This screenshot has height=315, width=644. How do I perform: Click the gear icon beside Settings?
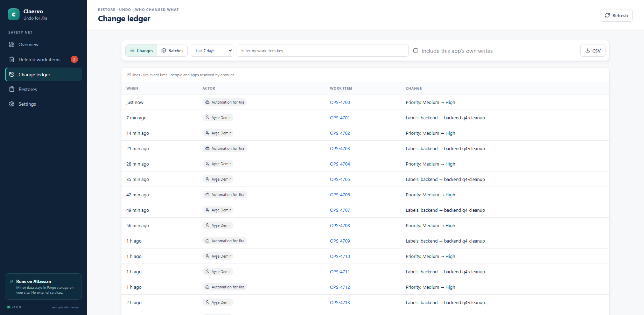pyautogui.click(x=12, y=104)
